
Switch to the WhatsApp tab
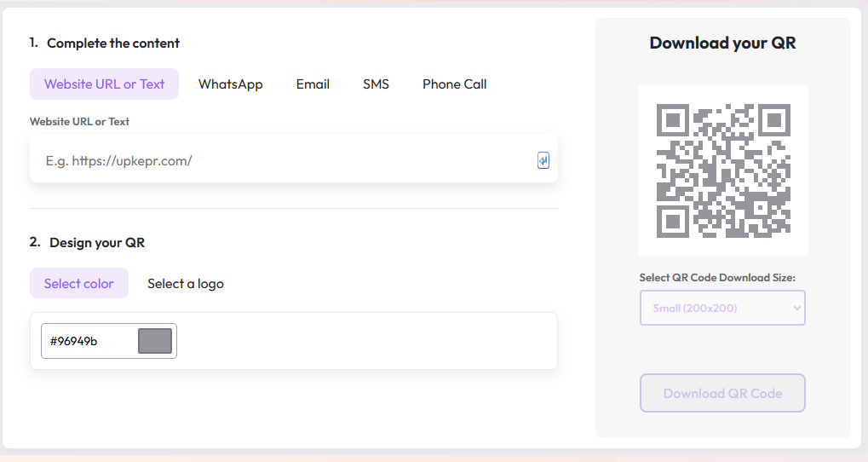tap(230, 84)
